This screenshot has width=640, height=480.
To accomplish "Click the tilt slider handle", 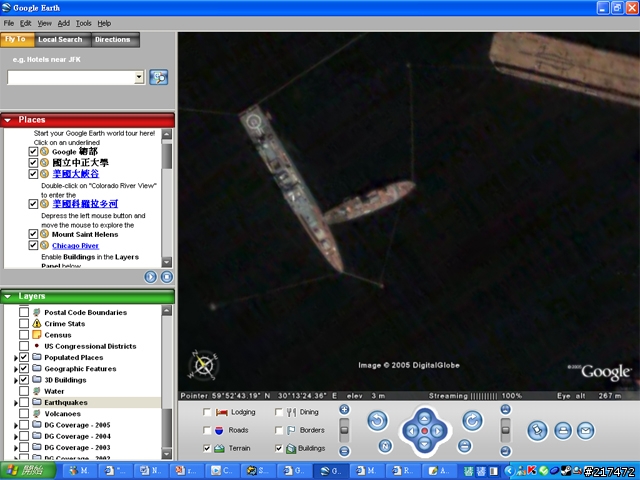I will click(505, 430).
